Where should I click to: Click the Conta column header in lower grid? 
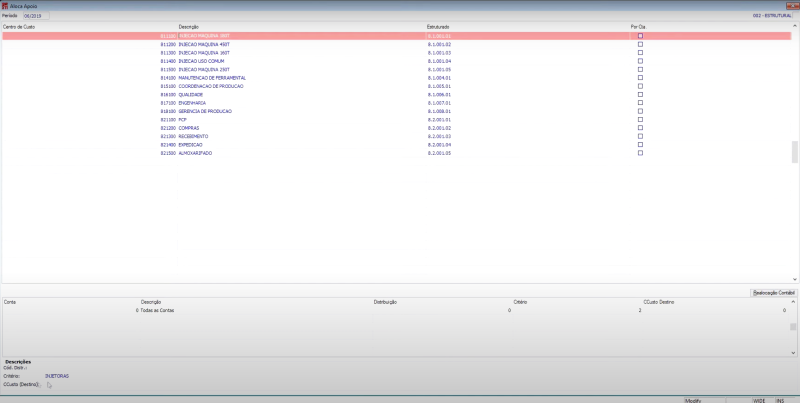pyautogui.click(x=10, y=302)
